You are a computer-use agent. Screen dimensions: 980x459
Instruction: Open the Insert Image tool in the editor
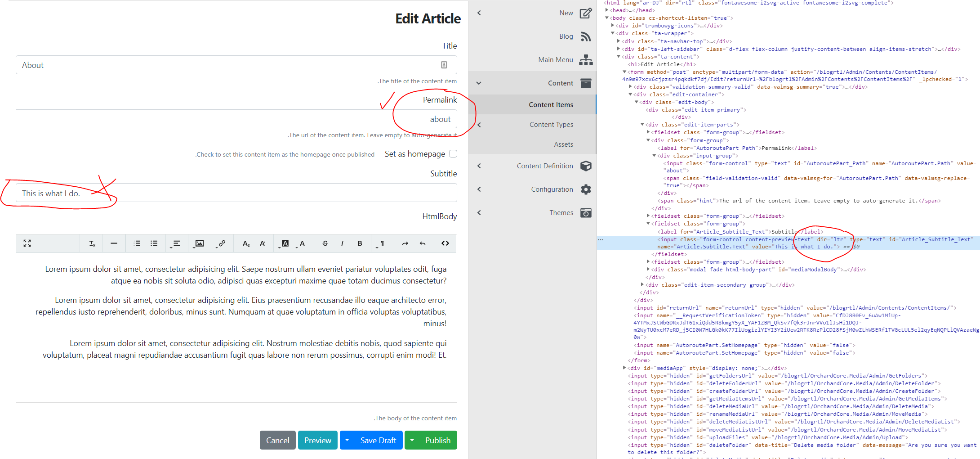(199, 243)
